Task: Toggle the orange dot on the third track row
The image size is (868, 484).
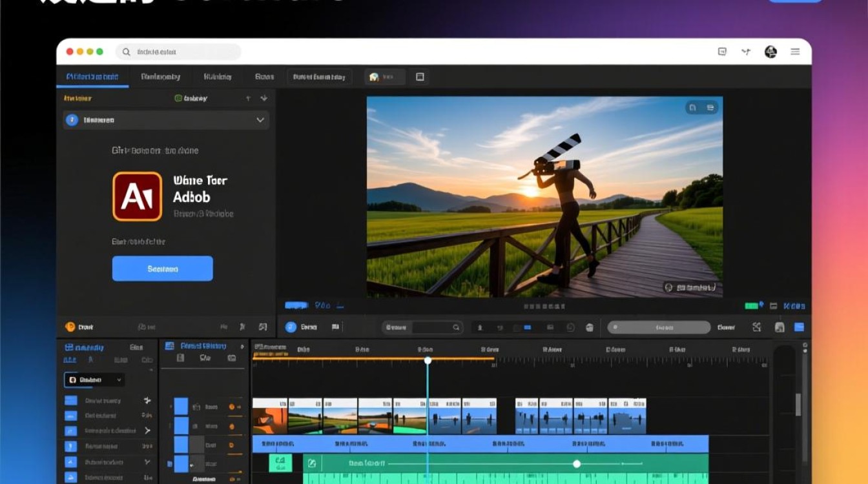Action: point(232,445)
